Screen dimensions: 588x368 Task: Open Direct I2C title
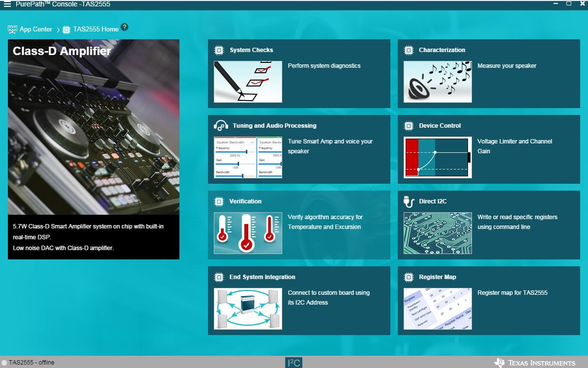433,201
